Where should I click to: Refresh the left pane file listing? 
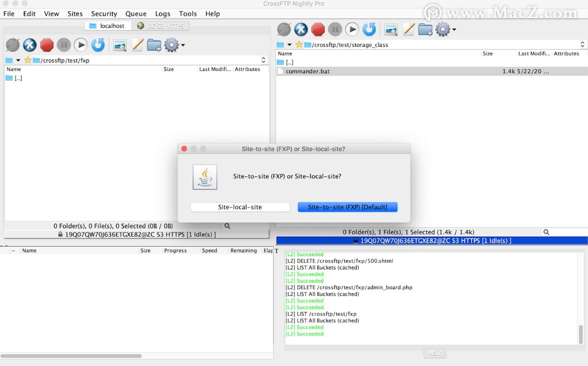click(x=98, y=45)
